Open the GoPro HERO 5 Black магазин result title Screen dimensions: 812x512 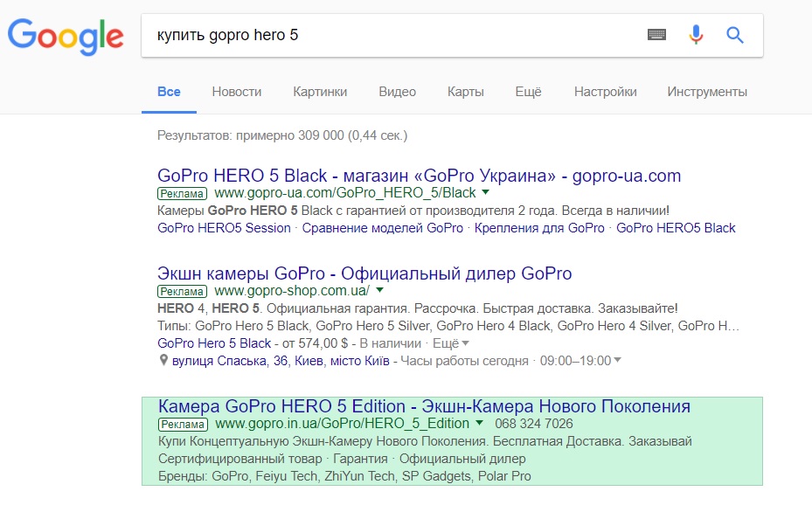(419, 176)
